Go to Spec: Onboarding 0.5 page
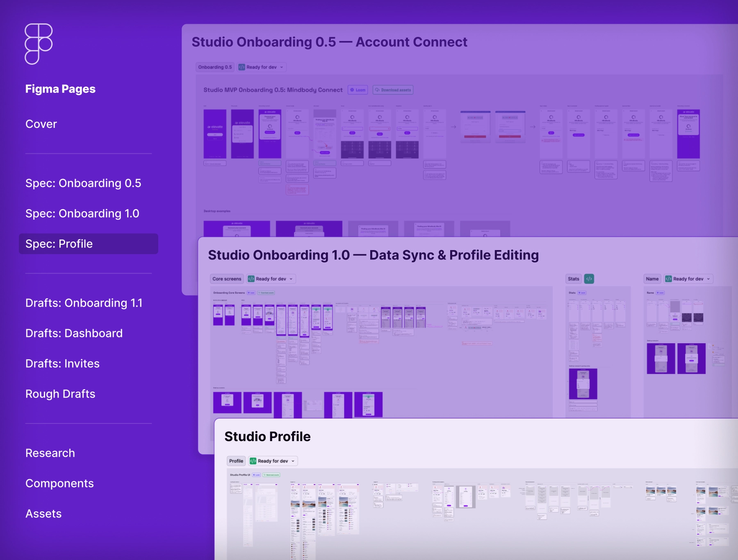The height and width of the screenshot is (560, 738). 83,183
